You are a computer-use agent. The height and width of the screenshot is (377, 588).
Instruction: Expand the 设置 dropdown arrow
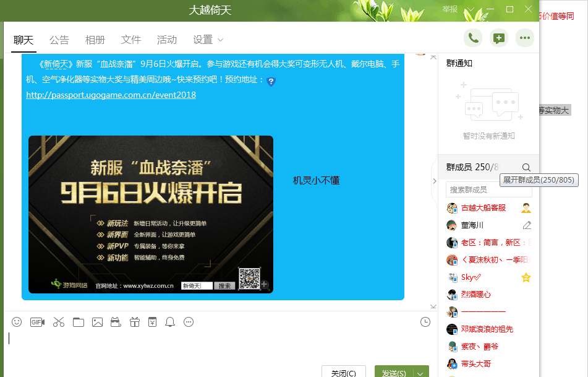click(x=219, y=40)
